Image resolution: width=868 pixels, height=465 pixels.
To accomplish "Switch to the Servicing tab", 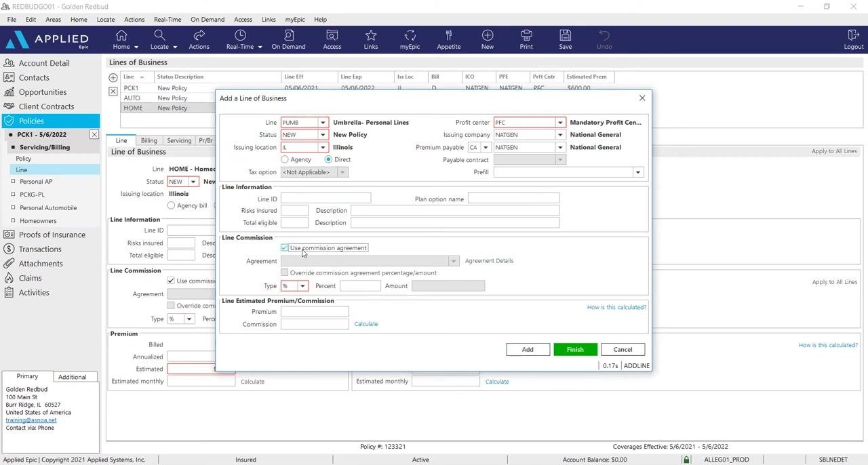I will click(x=179, y=140).
